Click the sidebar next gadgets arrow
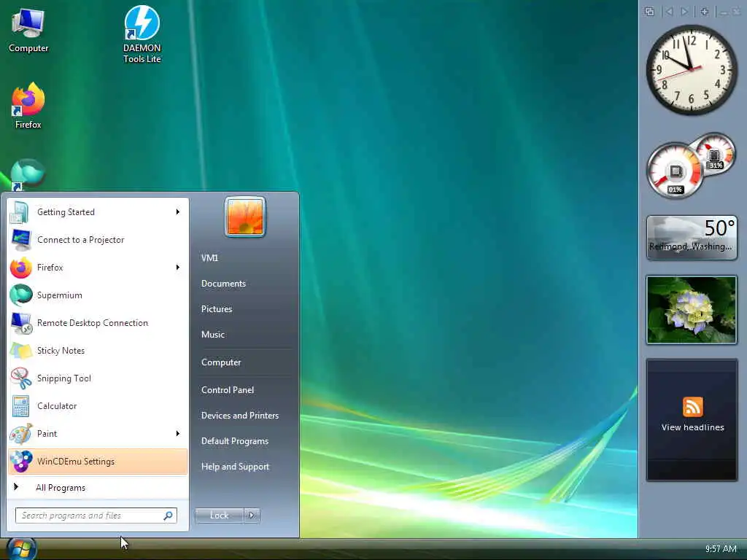Screen dimensions: 747x560 click(x=684, y=12)
